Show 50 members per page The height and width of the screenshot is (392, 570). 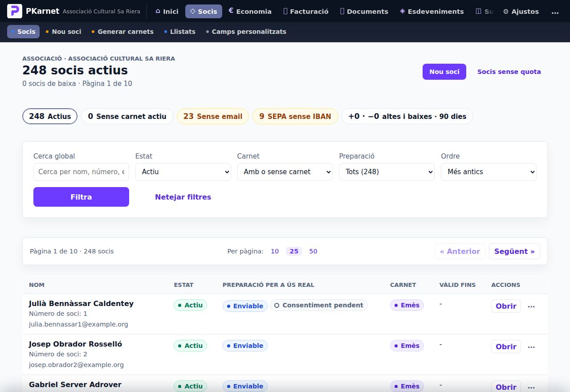click(313, 251)
